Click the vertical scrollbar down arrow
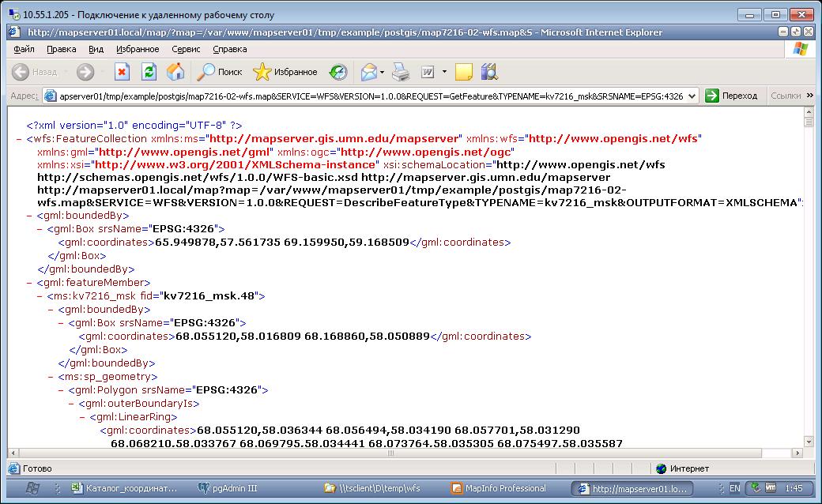The width and height of the screenshot is (822, 504). (809, 442)
